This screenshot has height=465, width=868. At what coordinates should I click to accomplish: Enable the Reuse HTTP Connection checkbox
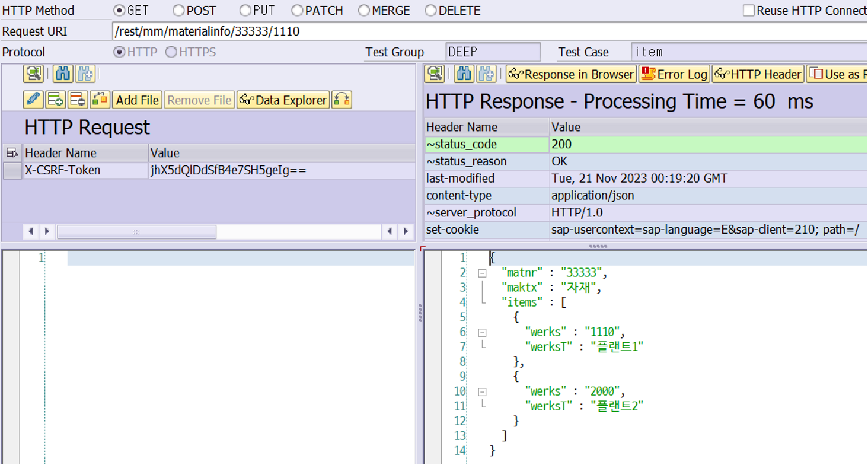[748, 10]
